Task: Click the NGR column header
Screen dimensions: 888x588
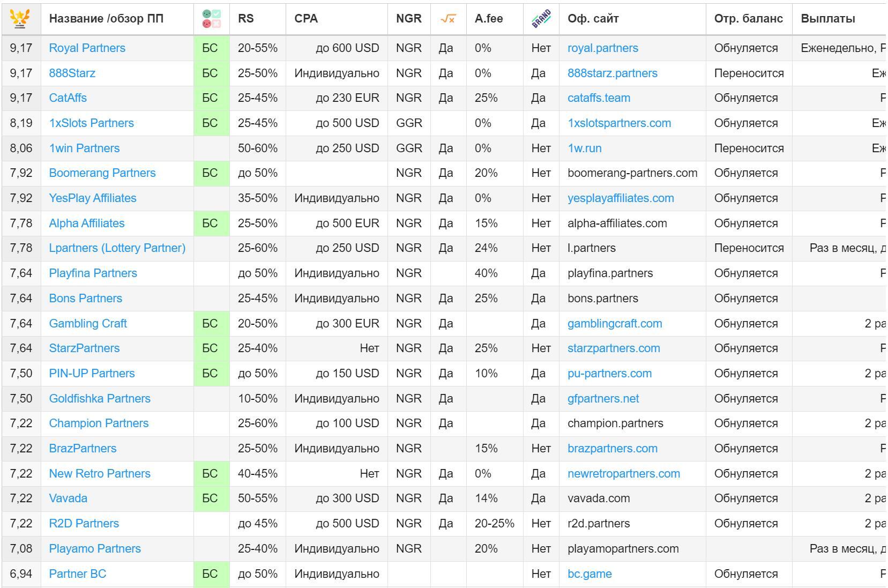Action: 409,19
